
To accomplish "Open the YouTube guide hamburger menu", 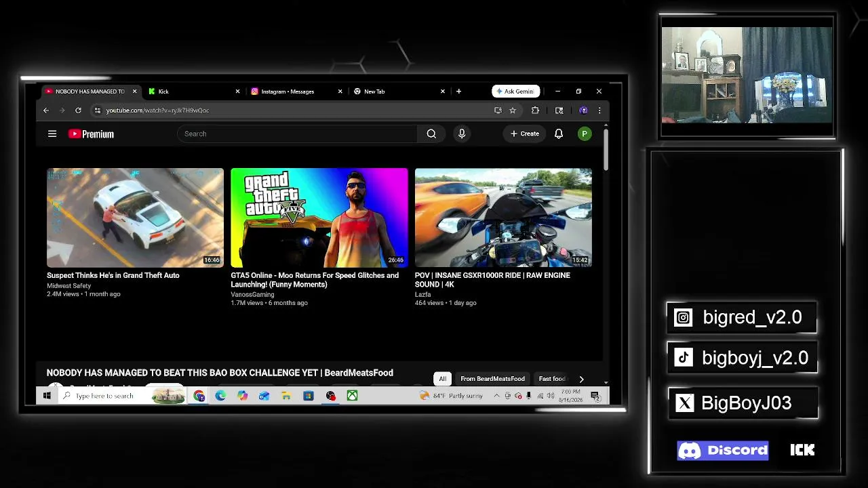I will tap(52, 134).
